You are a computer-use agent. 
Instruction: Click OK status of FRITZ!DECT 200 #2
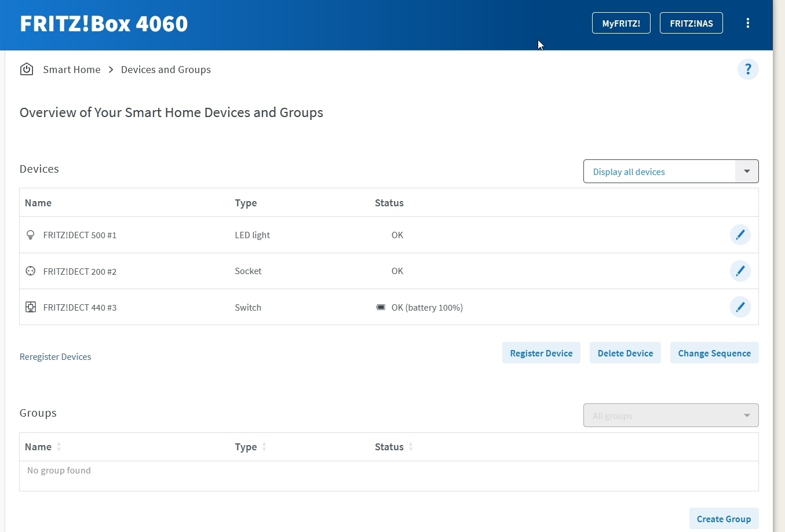[397, 271]
